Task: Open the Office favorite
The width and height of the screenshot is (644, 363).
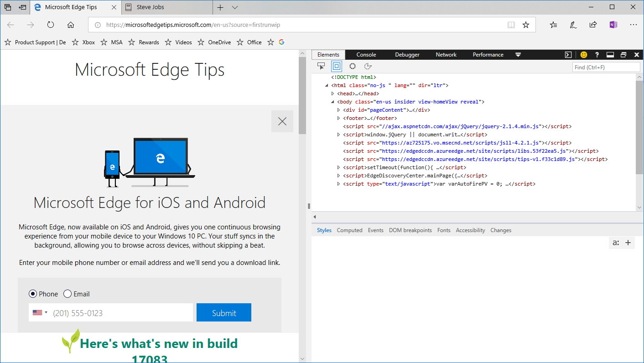Action: pyautogui.click(x=249, y=42)
